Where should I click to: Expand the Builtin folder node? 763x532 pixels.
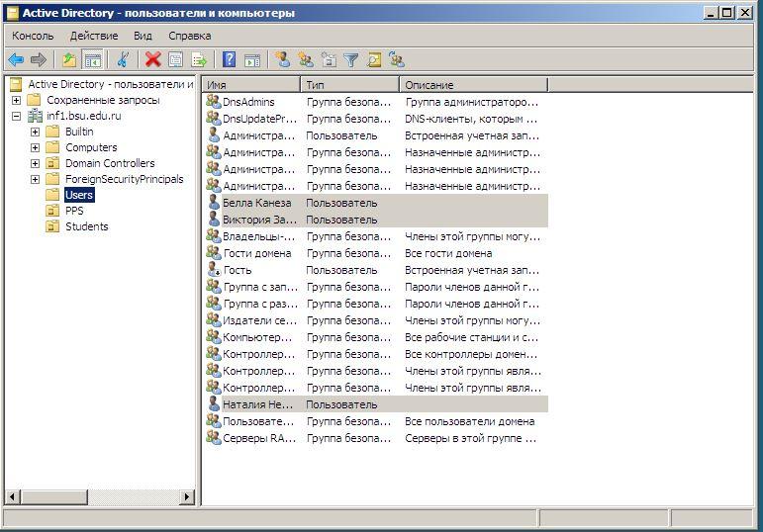pyautogui.click(x=35, y=132)
